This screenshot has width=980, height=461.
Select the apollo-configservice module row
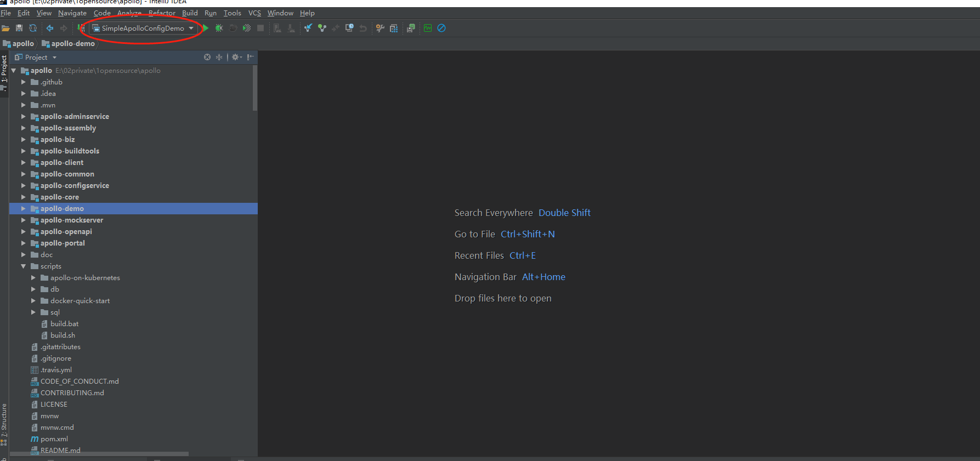tap(133, 186)
